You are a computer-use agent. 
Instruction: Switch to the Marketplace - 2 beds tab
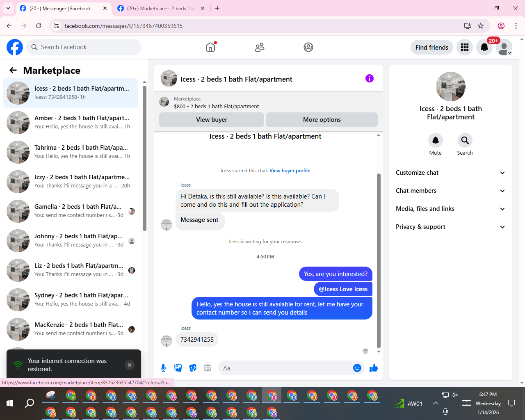(161, 8)
